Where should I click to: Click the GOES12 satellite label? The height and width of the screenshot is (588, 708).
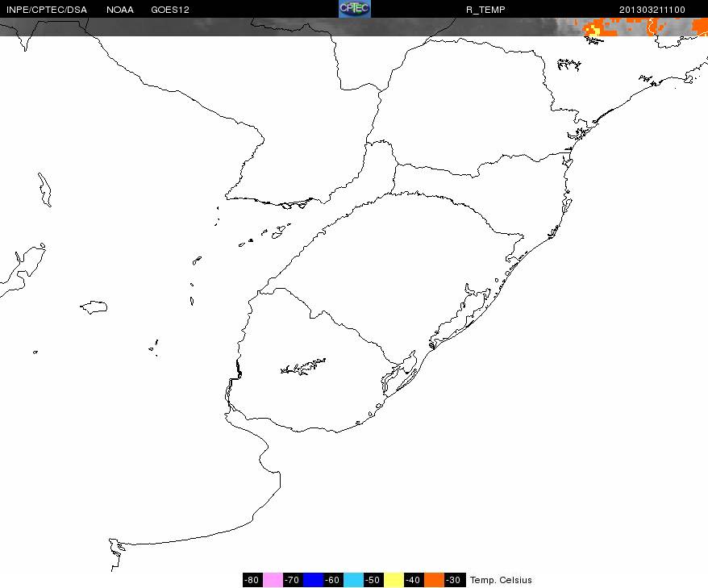[170, 10]
